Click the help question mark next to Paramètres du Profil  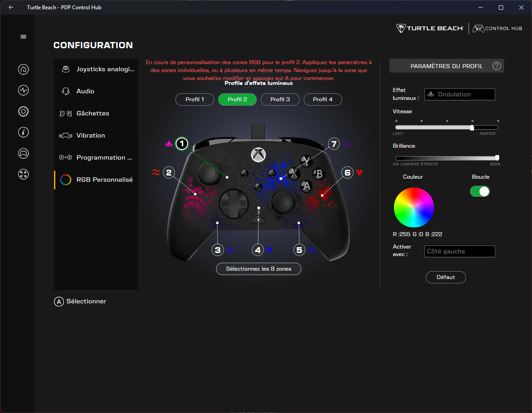tap(496, 65)
